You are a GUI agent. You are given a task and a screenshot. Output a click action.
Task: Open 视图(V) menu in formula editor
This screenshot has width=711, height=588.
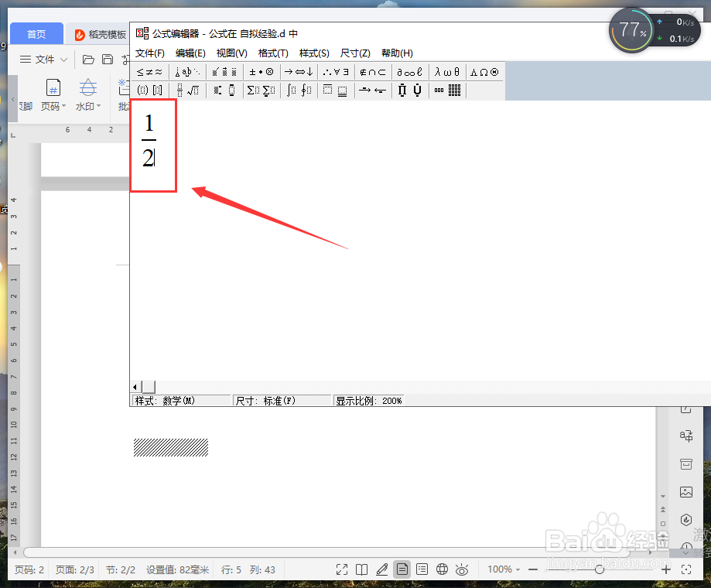coord(231,53)
